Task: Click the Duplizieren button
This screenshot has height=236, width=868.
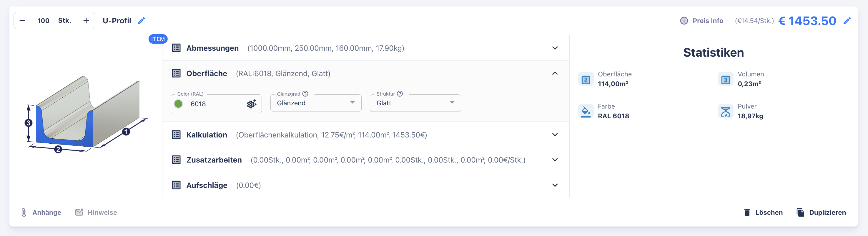Action: point(821,212)
